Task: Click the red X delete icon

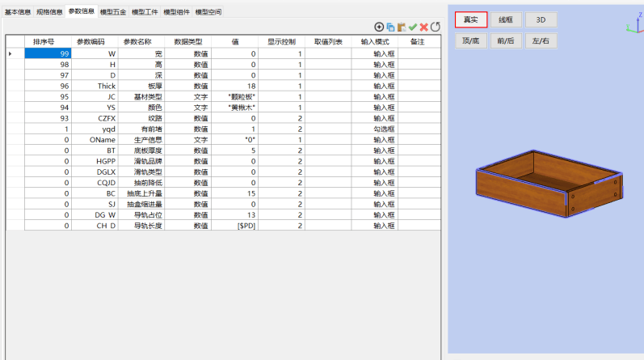Action: coord(423,27)
